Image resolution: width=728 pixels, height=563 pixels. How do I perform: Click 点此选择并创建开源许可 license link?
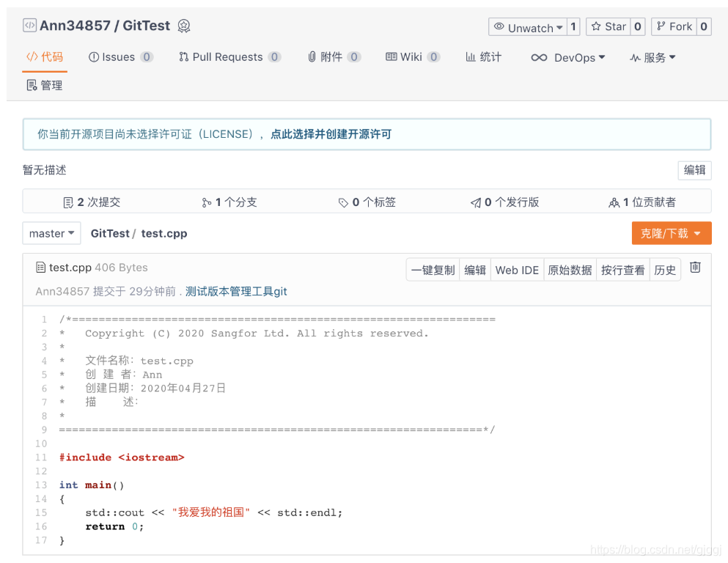pos(331,134)
